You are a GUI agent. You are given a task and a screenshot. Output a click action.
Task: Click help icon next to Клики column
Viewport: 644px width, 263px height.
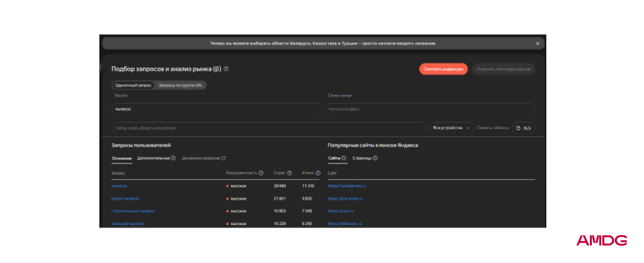click(x=318, y=173)
